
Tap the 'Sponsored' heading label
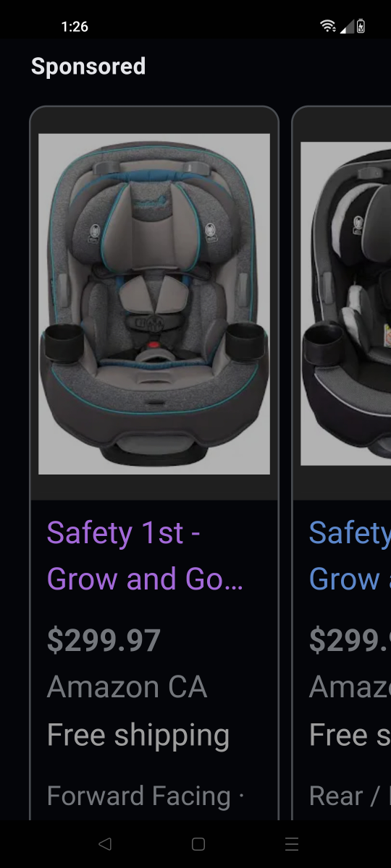coord(88,67)
